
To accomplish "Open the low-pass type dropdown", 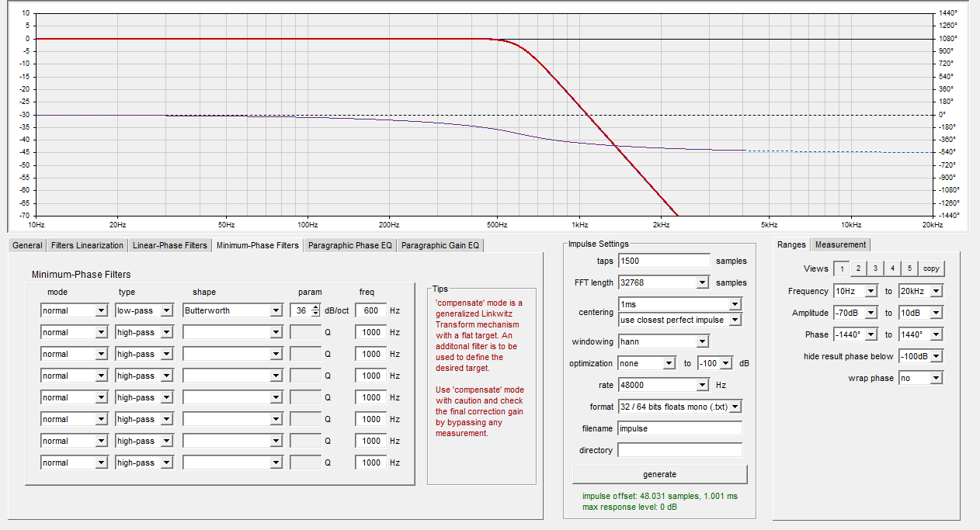I will click(x=144, y=310).
